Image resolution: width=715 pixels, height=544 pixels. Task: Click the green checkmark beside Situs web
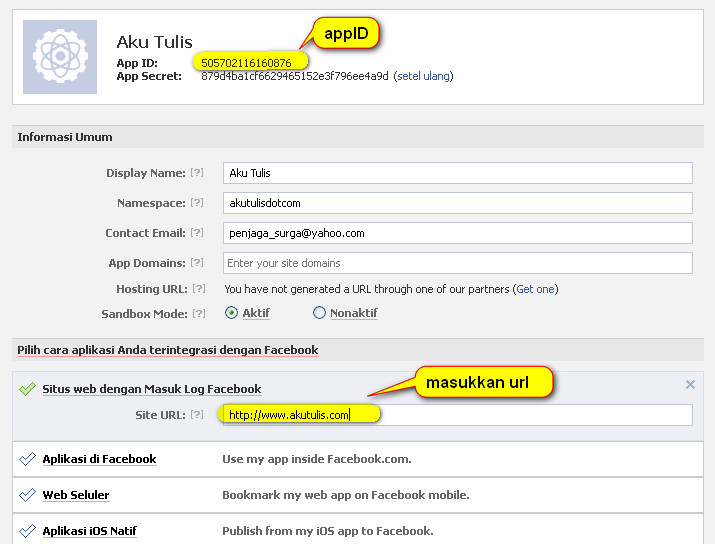tap(28, 389)
